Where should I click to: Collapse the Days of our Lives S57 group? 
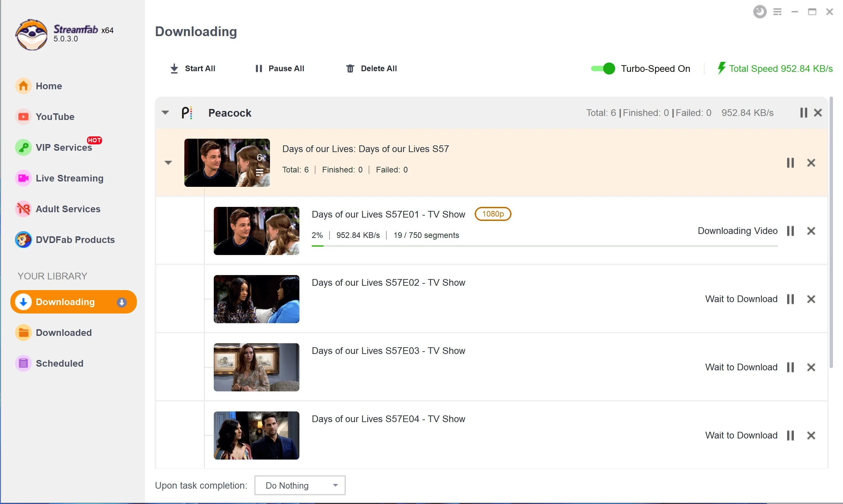tap(168, 162)
